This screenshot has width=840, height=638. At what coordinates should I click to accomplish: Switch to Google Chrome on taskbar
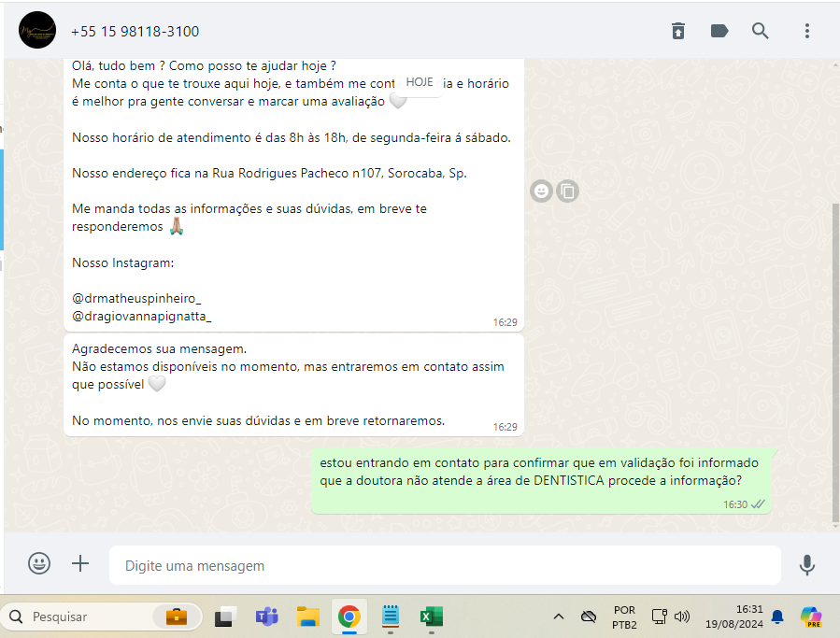(349, 617)
